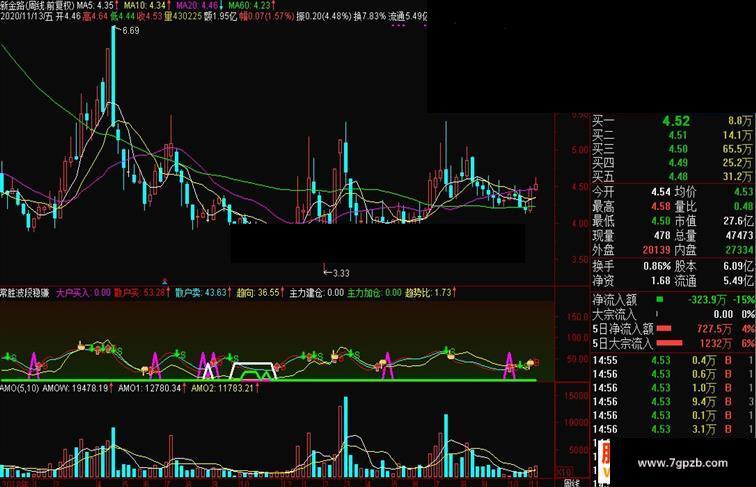Click the MA20: 4.46 moving average label
Image resolution: width=756 pixels, height=487 pixels.
pos(200,5)
